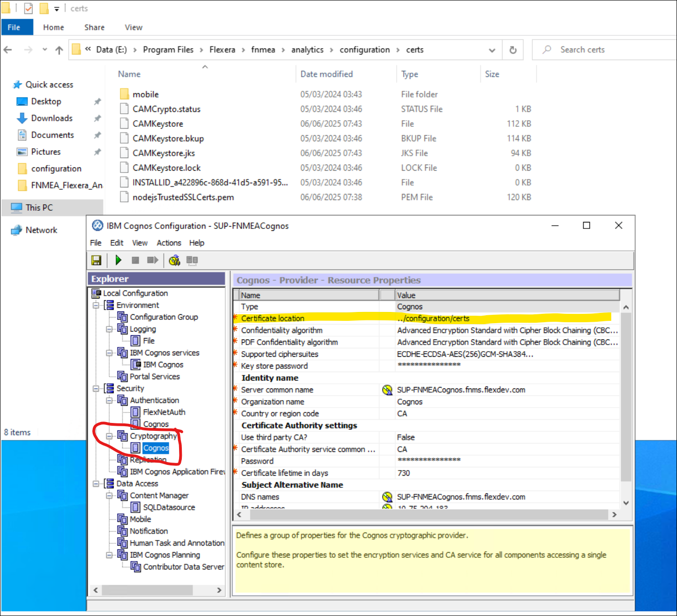
Task: Click the FlexNetAuth namespace icon
Action: [x=136, y=412]
